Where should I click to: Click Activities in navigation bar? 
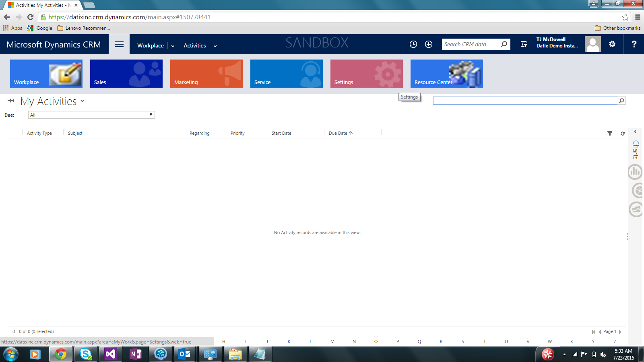click(x=195, y=45)
